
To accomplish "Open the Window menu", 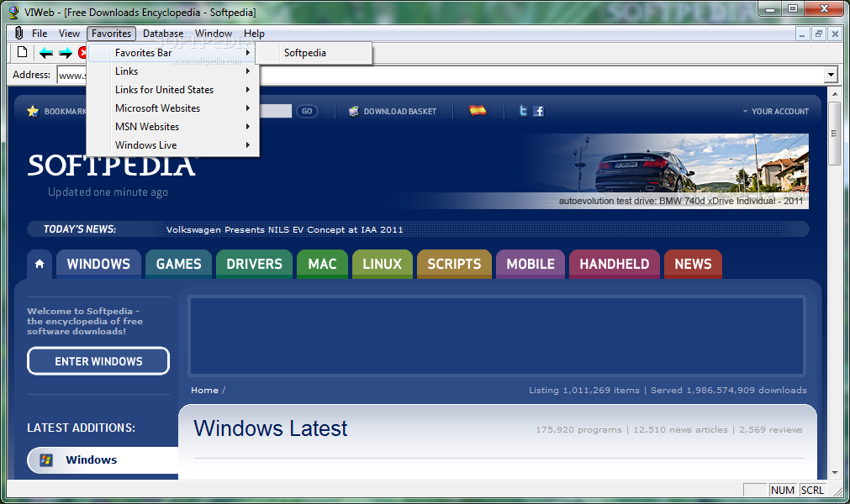I will click(214, 33).
